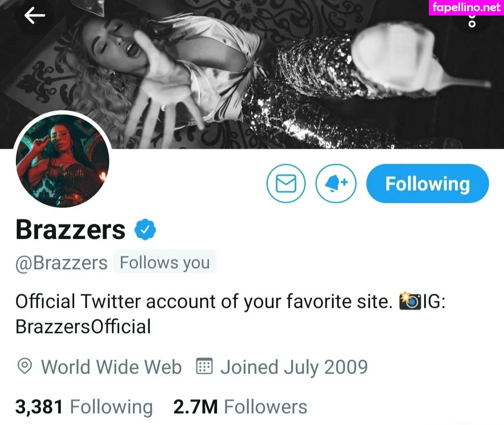Open the 3,381 Following list

(84, 407)
